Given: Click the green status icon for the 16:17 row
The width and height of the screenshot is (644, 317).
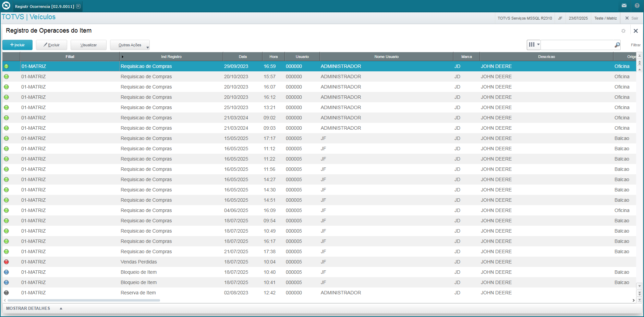Looking at the screenshot, I should (7, 241).
